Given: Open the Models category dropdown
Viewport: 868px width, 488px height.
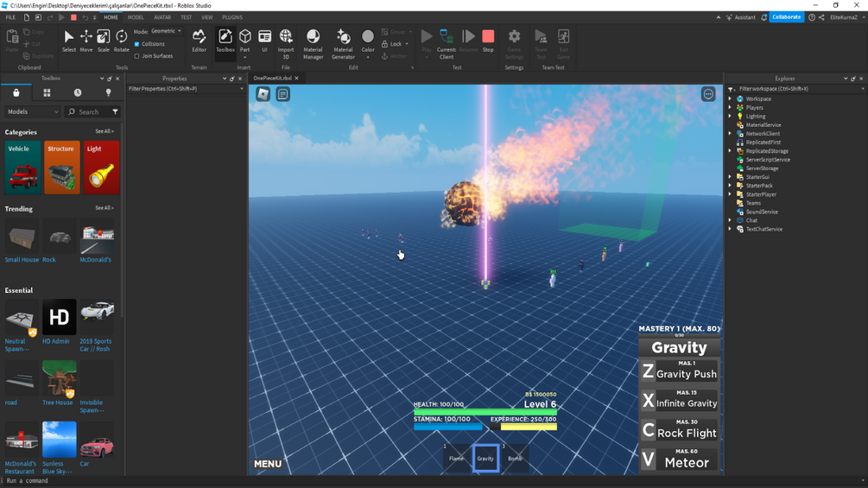Looking at the screenshot, I should [x=33, y=111].
